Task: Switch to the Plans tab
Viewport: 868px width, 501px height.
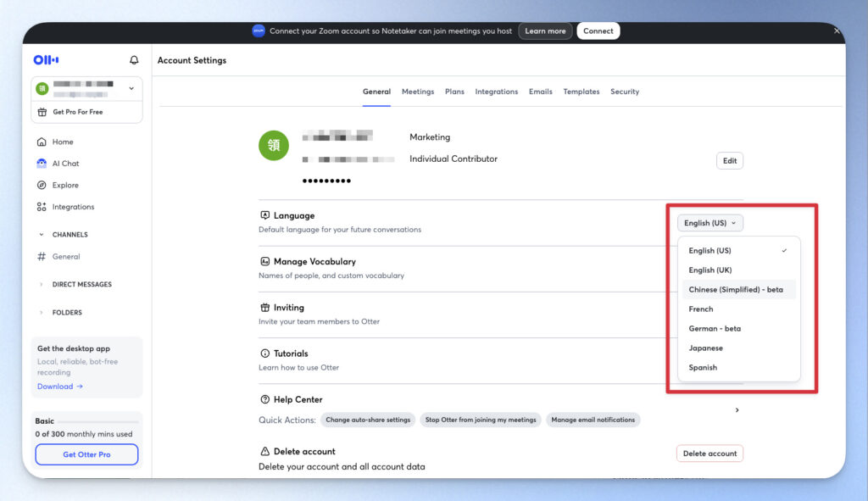Action: point(454,92)
